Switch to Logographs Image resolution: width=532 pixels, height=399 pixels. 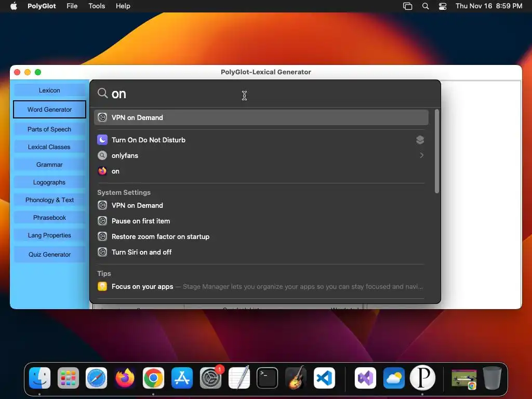tap(49, 182)
